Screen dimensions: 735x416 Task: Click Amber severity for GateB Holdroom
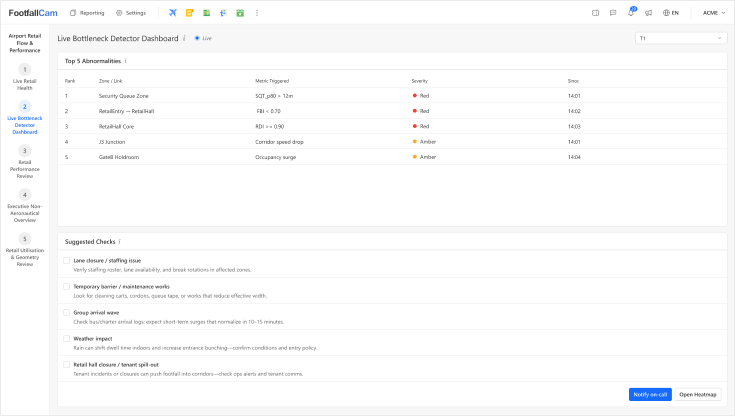pos(424,157)
